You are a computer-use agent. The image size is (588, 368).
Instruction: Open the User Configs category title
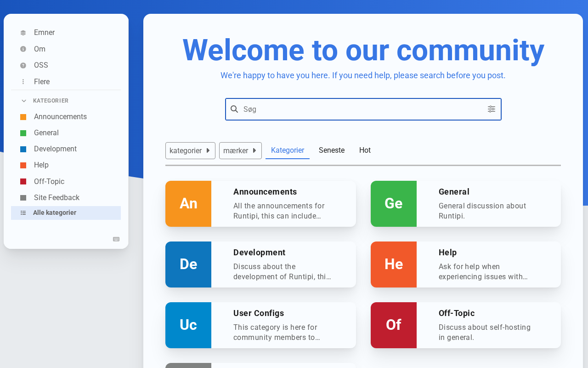point(259,313)
